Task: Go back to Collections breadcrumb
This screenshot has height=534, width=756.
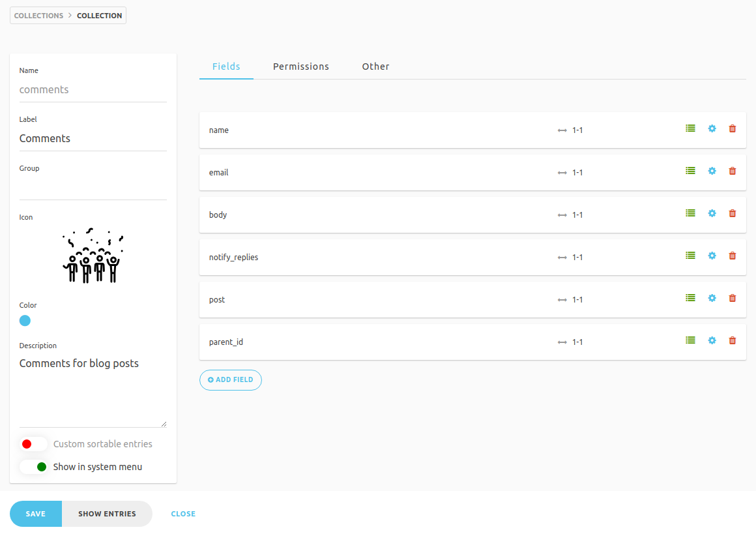Action: 38,16
